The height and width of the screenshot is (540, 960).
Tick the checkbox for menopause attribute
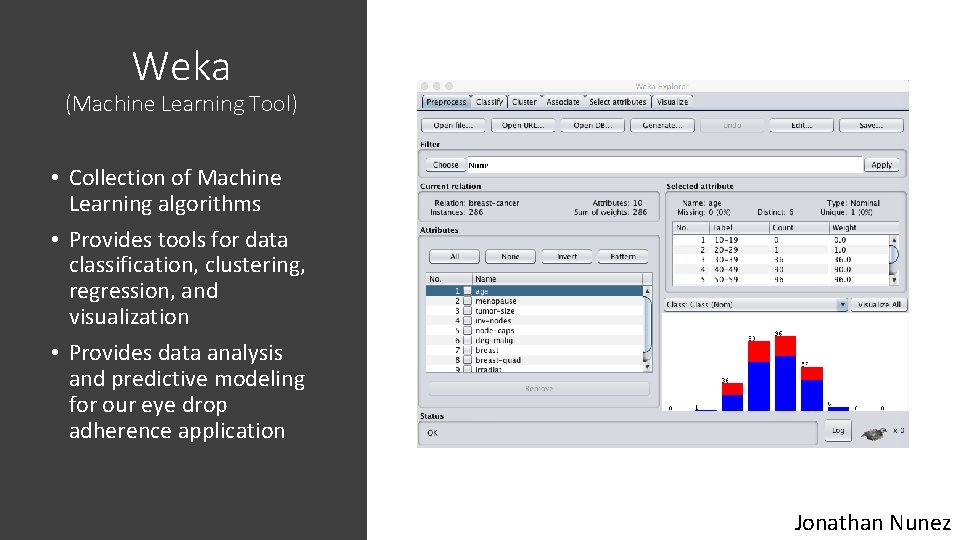tap(468, 301)
